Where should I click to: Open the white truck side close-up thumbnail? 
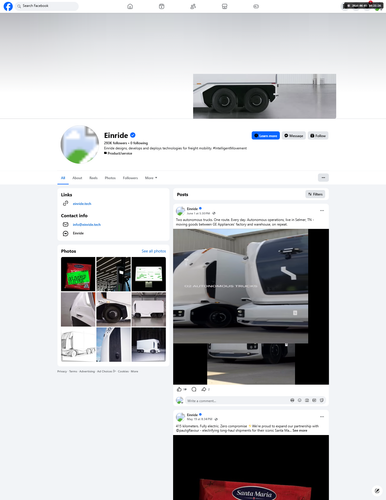[x=78, y=309]
